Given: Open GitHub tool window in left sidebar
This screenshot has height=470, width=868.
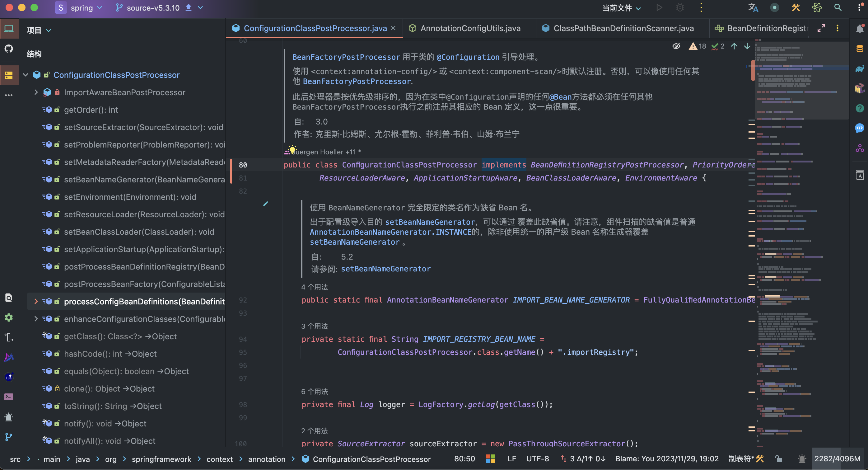Looking at the screenshot, I should (x=9, y=49).
